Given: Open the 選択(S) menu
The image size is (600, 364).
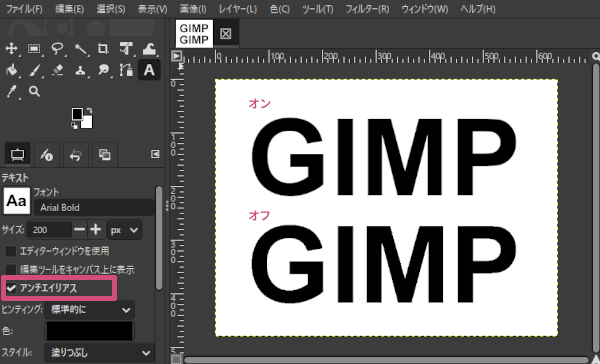Looking at the screenshot, I should (111, 9).
